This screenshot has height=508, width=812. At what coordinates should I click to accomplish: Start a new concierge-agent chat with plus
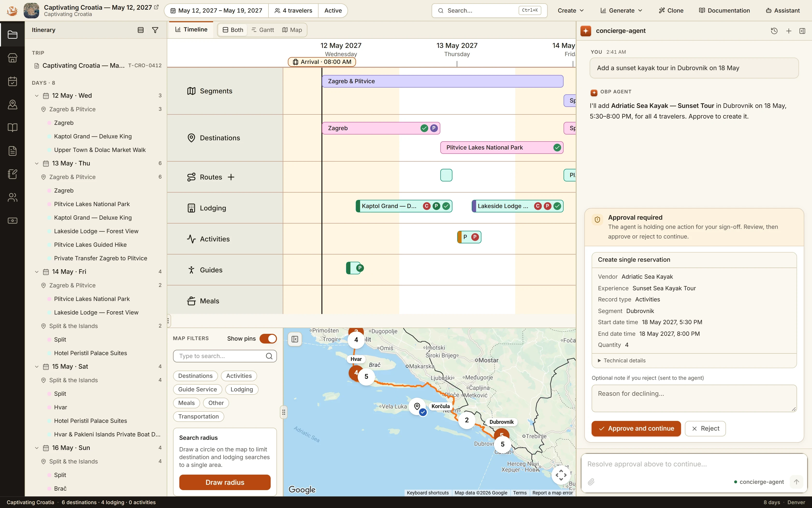[789, 31]
